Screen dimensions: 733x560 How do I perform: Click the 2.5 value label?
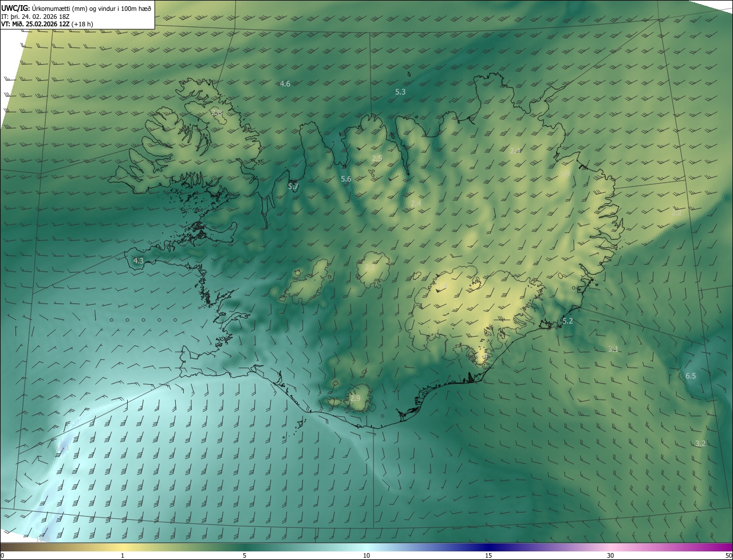click(x=376, y=158)
